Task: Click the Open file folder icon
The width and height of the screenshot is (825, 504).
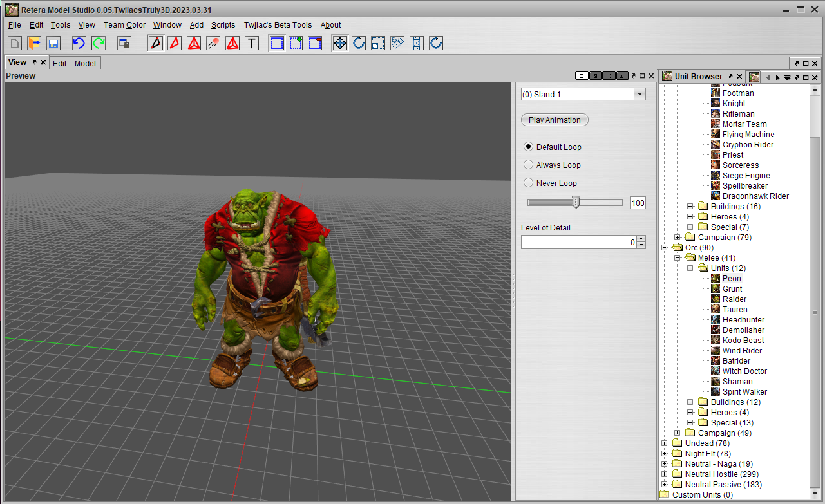Action: click(x=34, y=43)
